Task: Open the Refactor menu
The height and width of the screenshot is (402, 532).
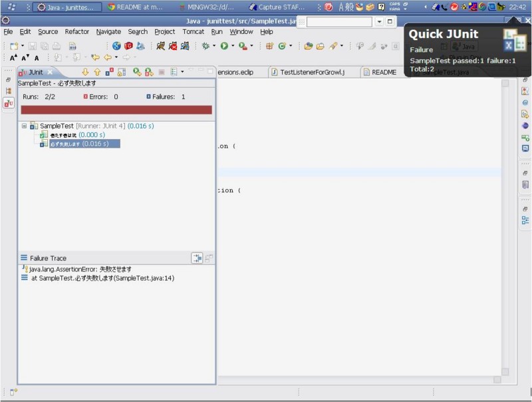Action: coord(76,31)
